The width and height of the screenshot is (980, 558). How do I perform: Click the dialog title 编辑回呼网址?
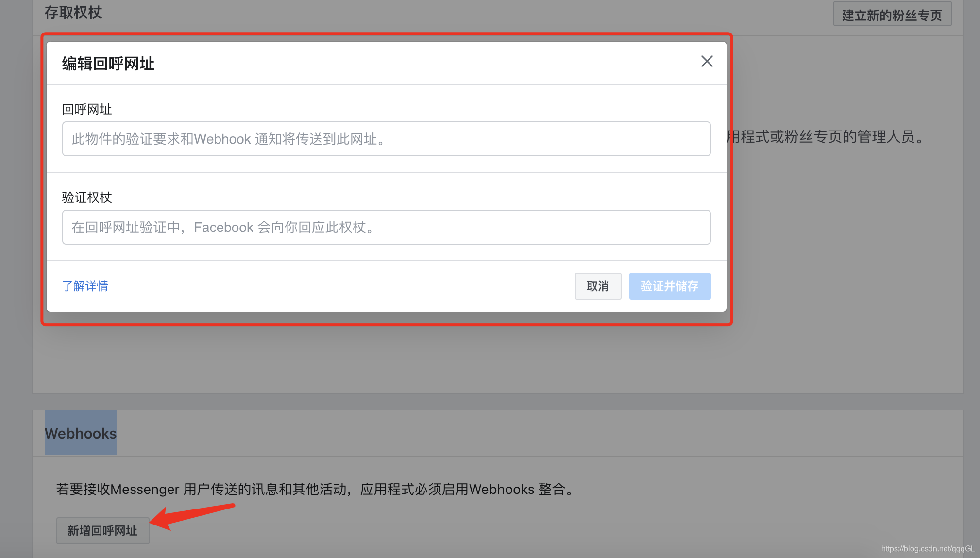pos(107,63)
